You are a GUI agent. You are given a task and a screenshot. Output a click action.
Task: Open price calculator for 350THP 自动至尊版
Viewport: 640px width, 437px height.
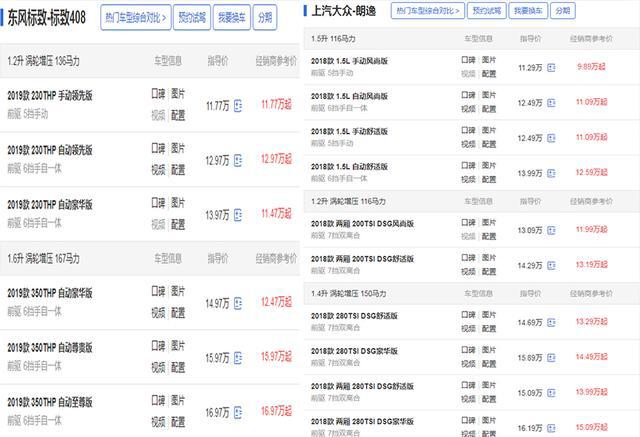point(238,412)
